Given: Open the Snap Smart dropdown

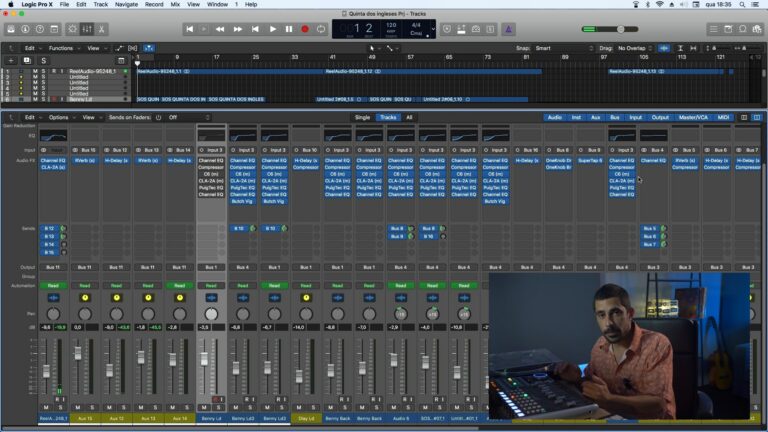Looking at the screenshot, I should pyautogui.click(x=564, y=48).
